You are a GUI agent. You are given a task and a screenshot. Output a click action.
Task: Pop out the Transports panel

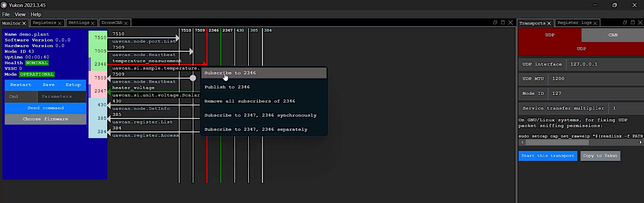625,23
